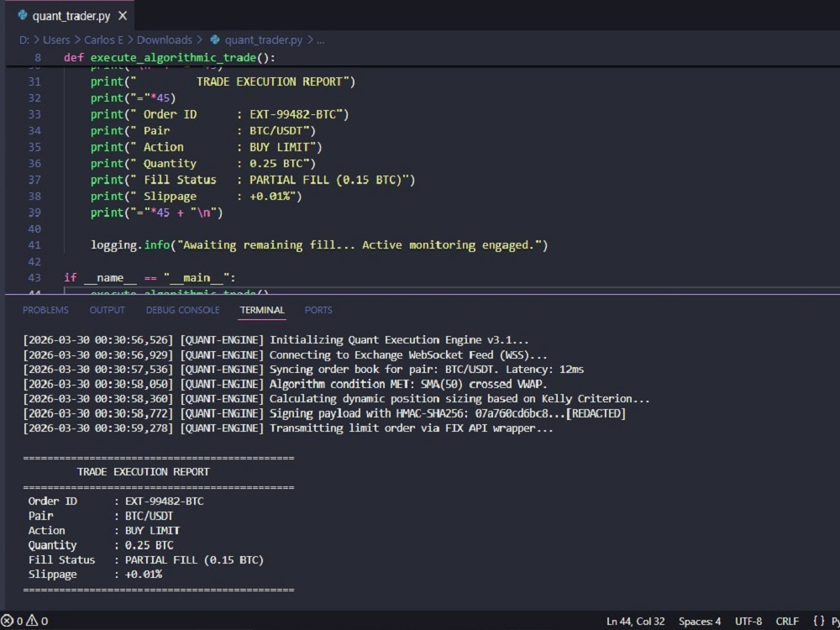This screenshot has width=840, height=630.
Task: Click the __main__ string on line 43
Action: click(197, 277)
